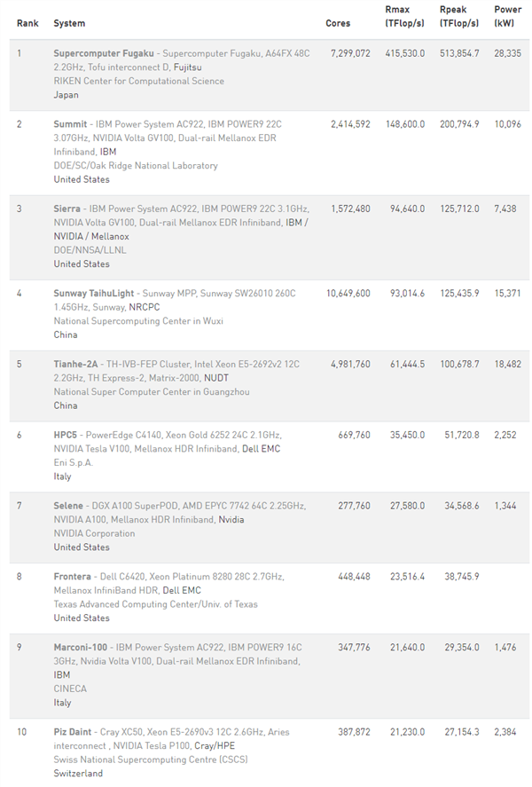This screenshot has width=532, height=787.
Task: Open Texas Advanced Computing Center site link
Action: click(x=155, y=604)
